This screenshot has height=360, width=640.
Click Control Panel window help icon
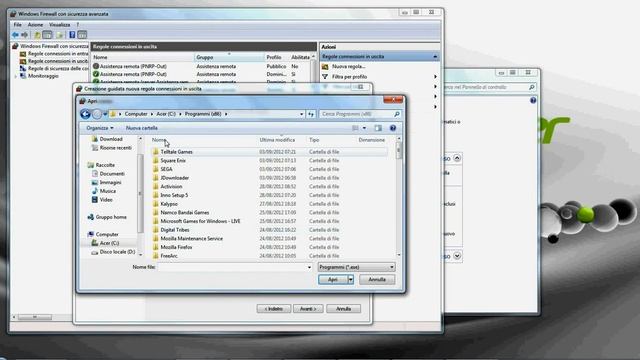pyautogui.click(x=533, y=100)
